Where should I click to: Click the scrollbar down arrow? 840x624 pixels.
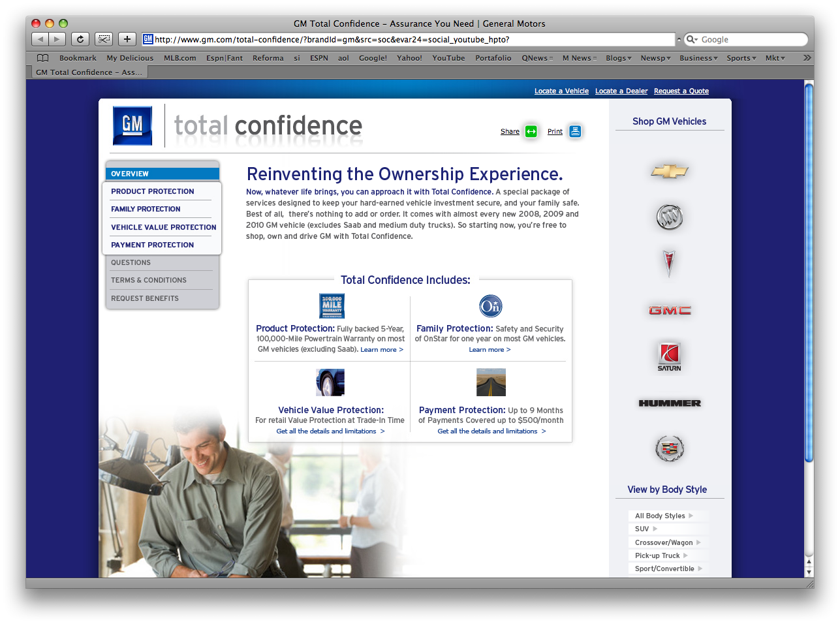[x=809, y=572]
